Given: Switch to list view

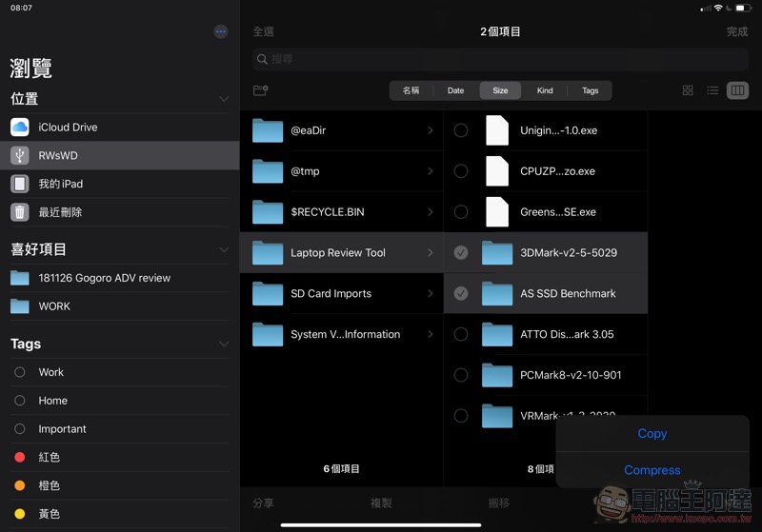Looking at the screenshot, I should [712, 90].
